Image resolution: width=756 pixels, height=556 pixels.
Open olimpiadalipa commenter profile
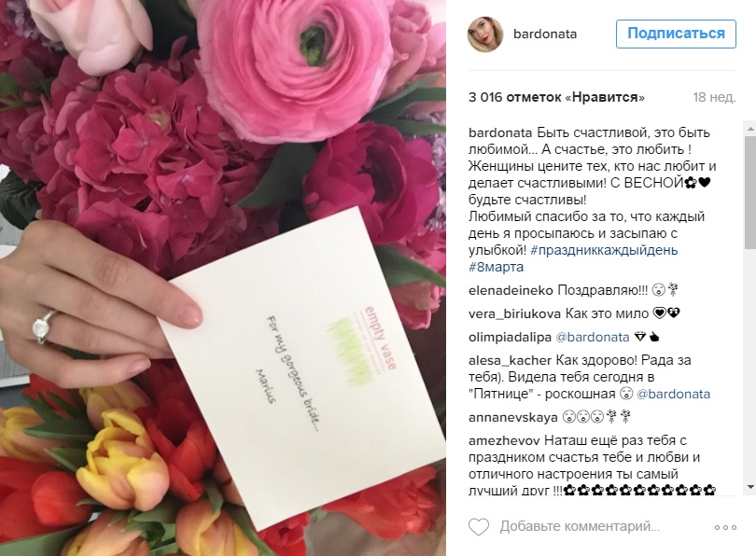[x=510, y=338]
